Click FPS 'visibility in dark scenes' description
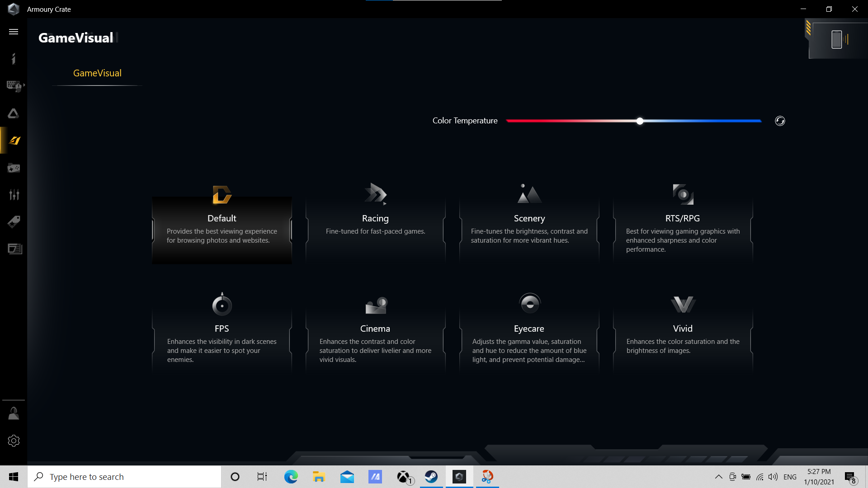The image size is (868, 488). coord(222,351)
